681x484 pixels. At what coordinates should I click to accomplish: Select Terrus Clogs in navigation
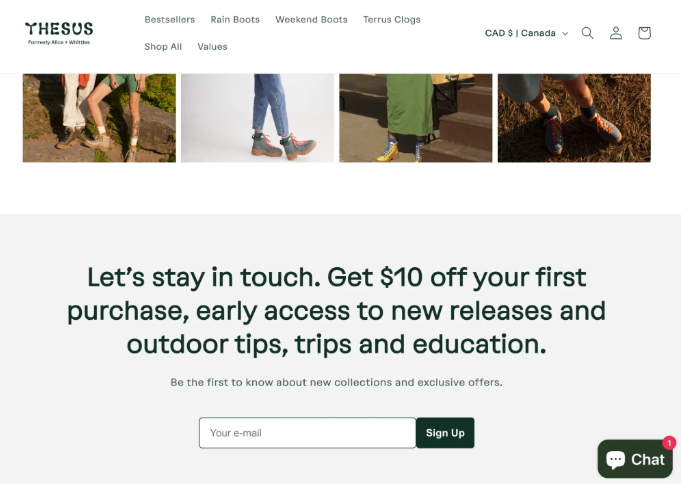point(392,20)
